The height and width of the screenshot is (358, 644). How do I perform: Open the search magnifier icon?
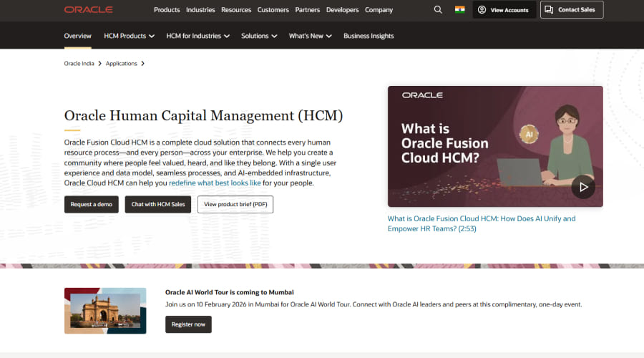pos(438,9)
